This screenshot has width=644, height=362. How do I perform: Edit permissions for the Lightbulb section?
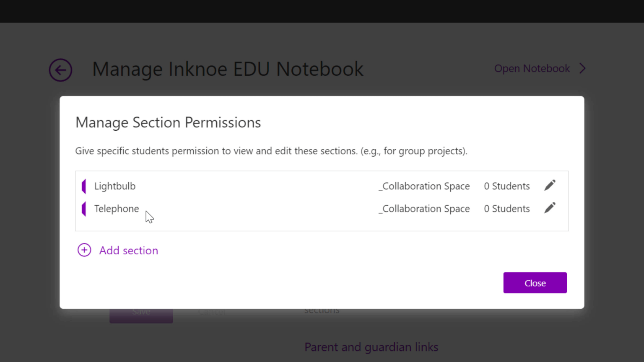550,185
